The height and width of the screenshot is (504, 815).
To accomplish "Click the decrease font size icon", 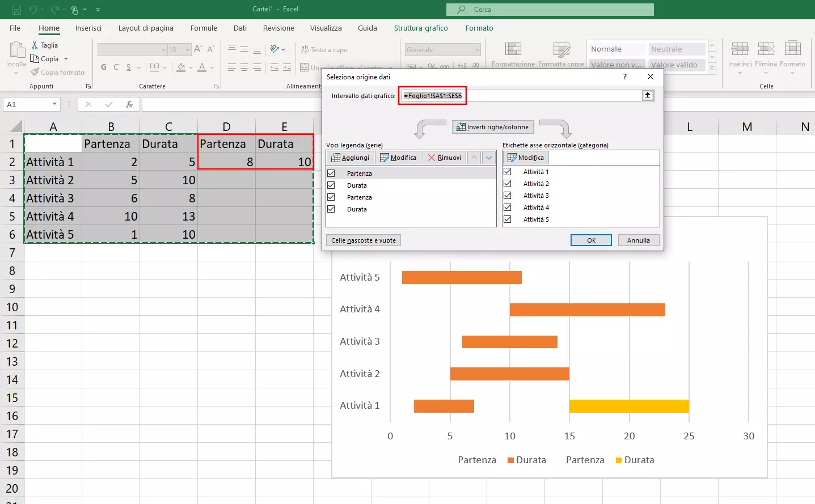I will click(210, 49).
